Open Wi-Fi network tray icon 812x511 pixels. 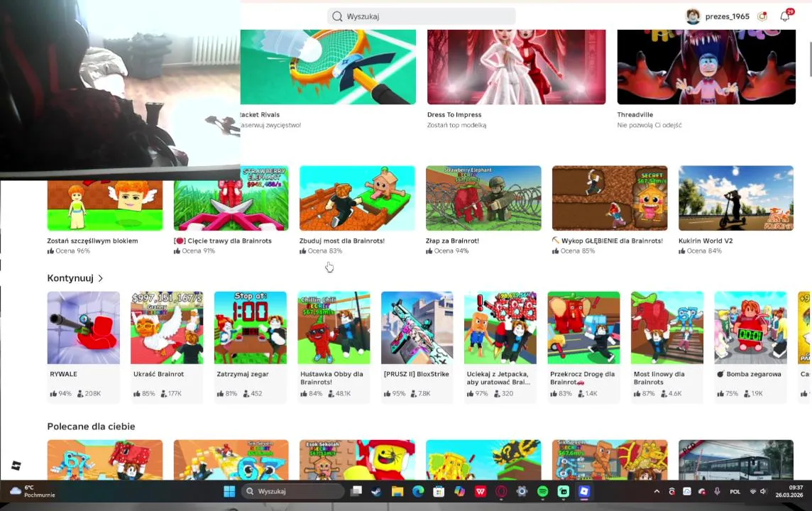click(x=753, y=491)
